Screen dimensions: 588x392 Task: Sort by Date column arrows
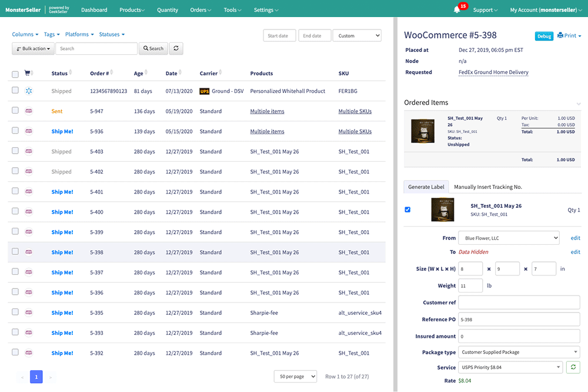(x=180, y=72)
